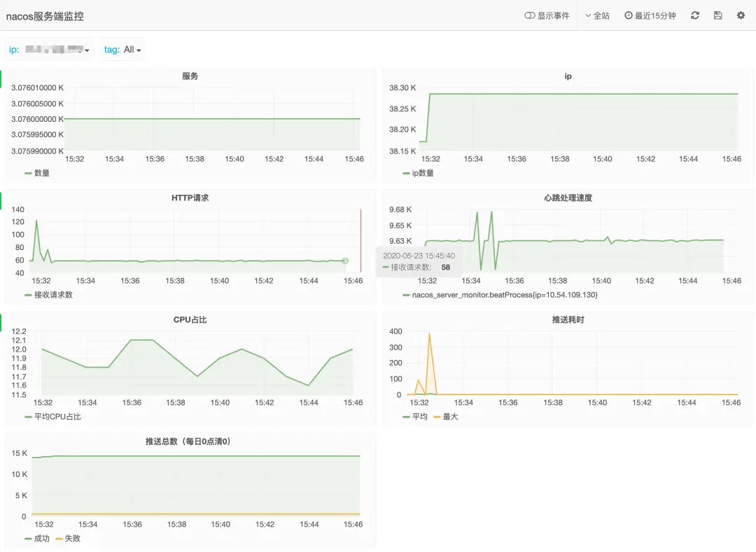Click the save dashboard icon
The height and width of the screenshot is (552, 756).
pos(718,15)
